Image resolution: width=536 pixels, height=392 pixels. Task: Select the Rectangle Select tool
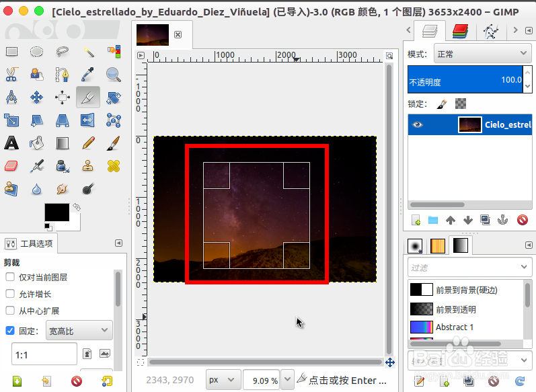tap(11, 52)
